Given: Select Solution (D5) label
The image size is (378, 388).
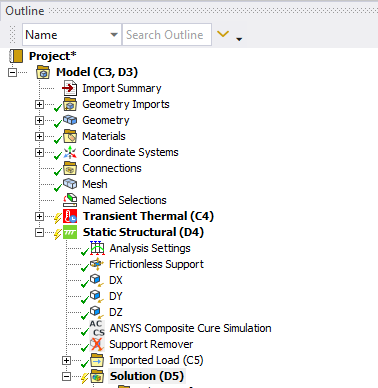Looking at the screenshot, I should click(147, 376).
